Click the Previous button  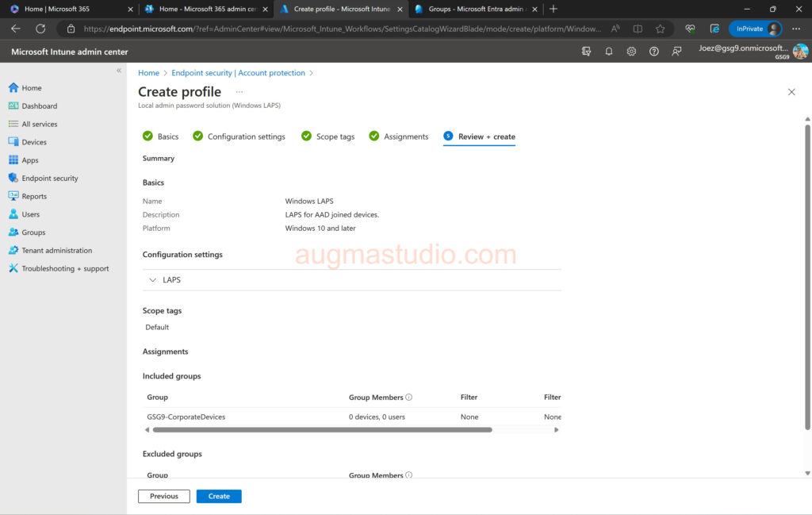point(164,497)
